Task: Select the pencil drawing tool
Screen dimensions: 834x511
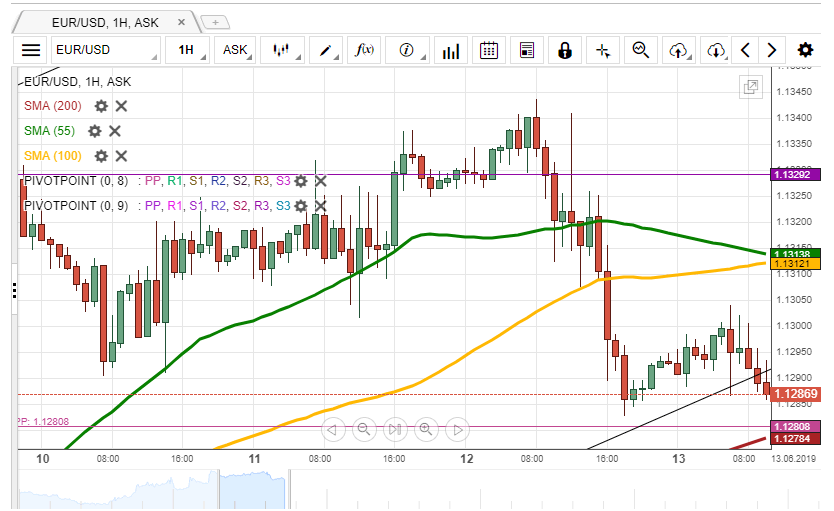Action: coord(325,50)
